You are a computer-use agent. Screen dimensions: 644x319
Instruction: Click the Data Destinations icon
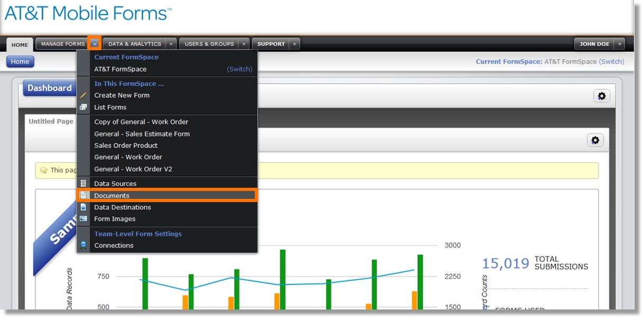pos(83,207)
